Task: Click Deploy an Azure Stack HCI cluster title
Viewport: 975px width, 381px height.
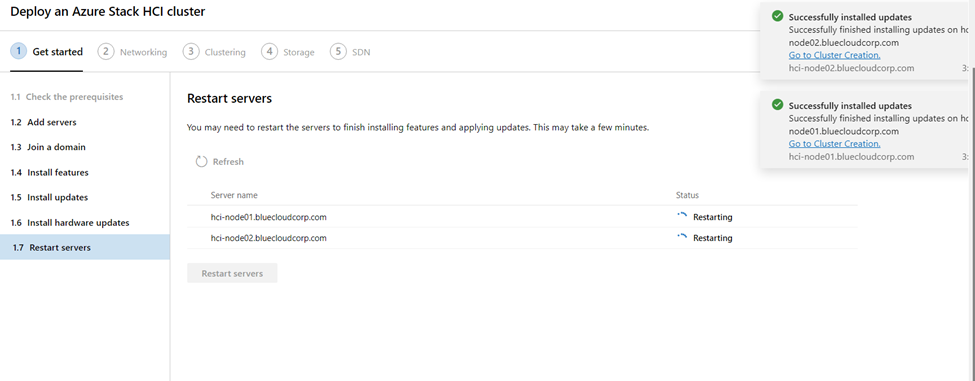Action: point(108,12)
